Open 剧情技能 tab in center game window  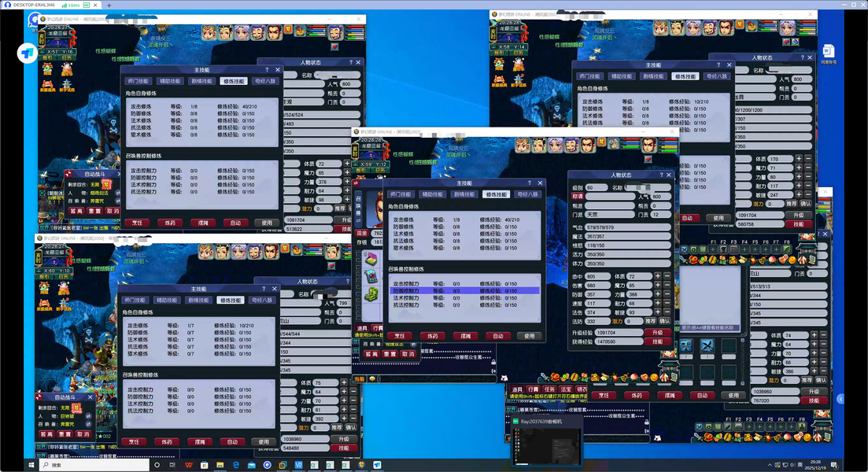[x=464, y=194]
